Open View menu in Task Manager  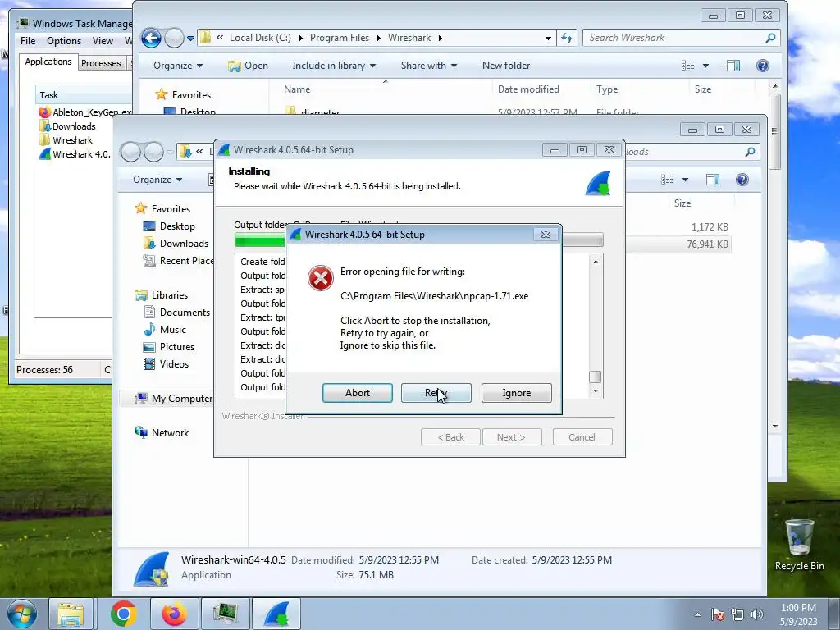[103, 41]
